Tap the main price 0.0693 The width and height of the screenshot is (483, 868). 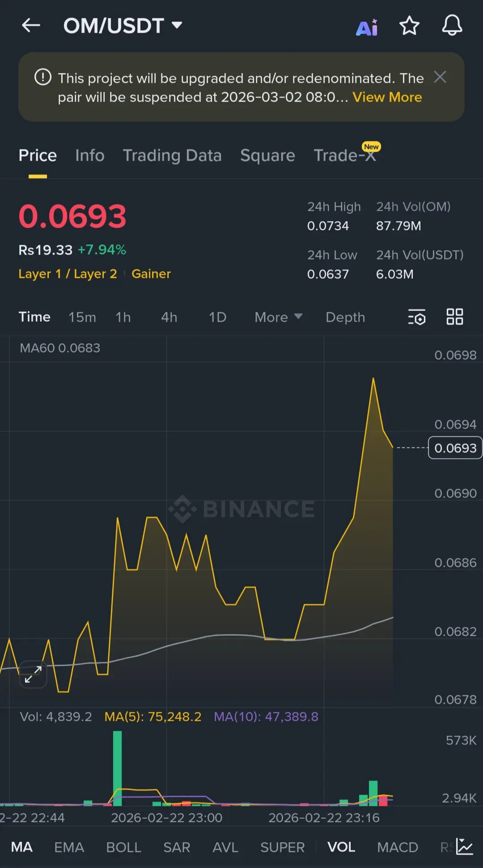click(72, 216)
